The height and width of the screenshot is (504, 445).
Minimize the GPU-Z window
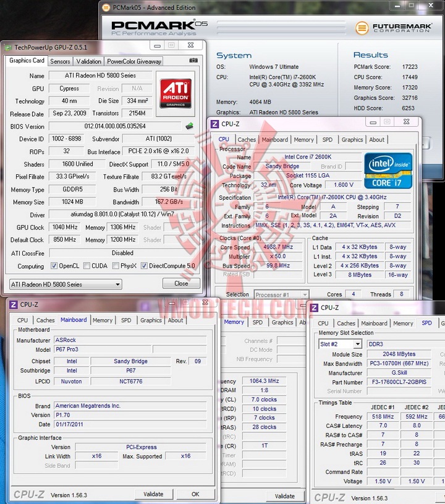(157, 46)
